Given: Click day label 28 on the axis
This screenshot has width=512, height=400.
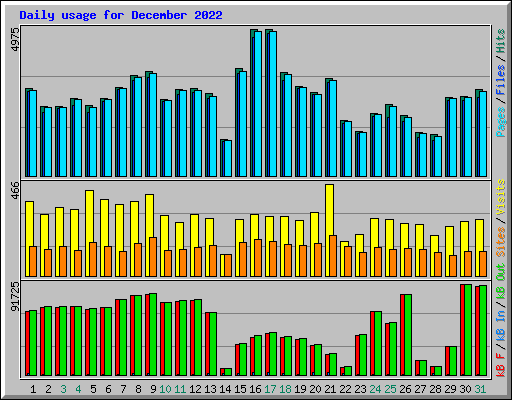Looking at the screenshot, I should [x=435, y=389].
